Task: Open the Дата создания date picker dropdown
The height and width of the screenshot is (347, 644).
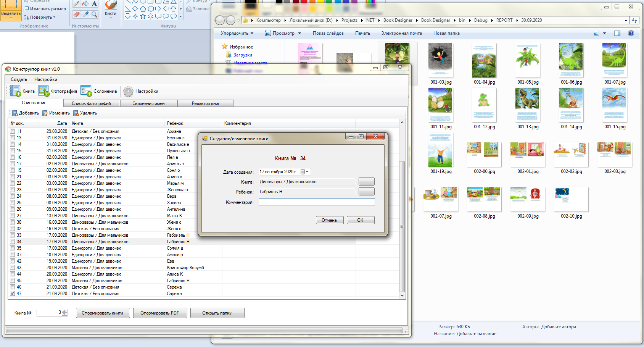Action: pyautogui.click(x=305, y=172)
